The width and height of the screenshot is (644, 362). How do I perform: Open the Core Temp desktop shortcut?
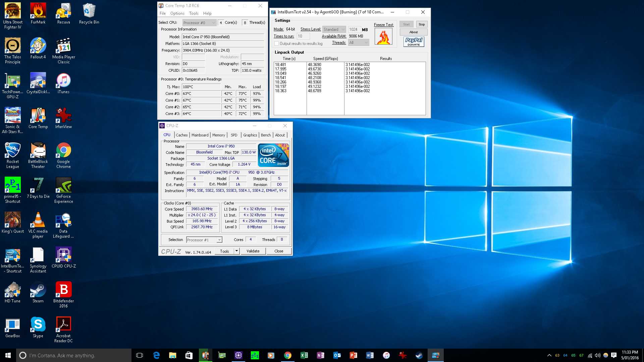38,118
